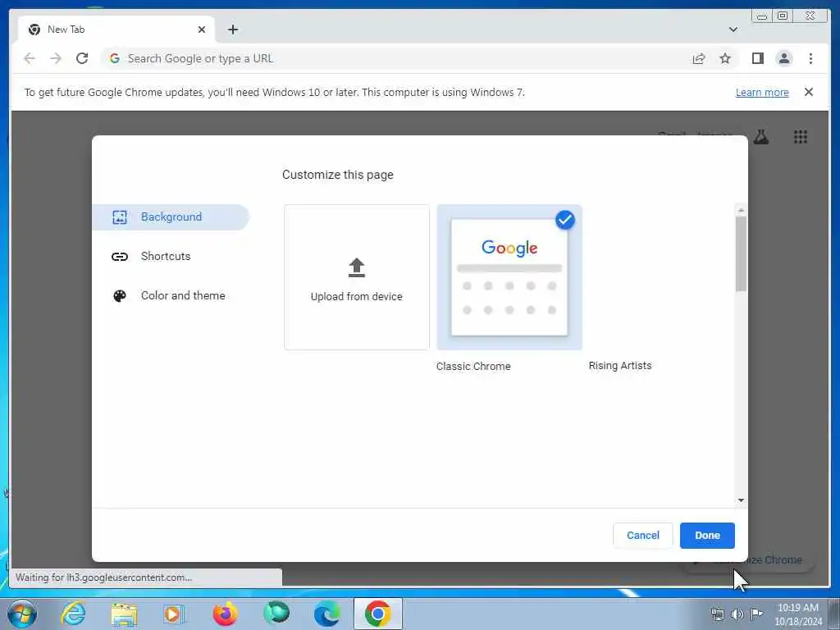Image resolution: width=840 pixels, height=630 pixels.
Task: Click the green round taskbar icon
Action: pos(276,614)
